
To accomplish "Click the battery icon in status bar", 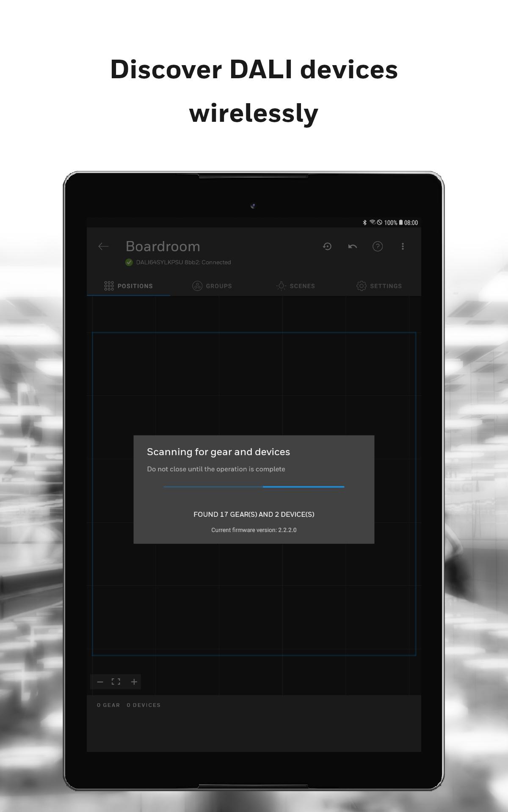I will [x=400, y=222].
